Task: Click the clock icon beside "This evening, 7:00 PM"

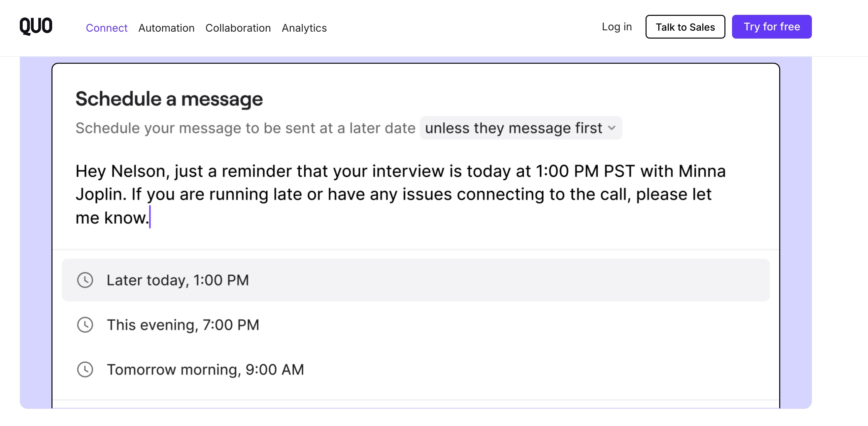Action: pyautogui.click(x=85, y=325)
